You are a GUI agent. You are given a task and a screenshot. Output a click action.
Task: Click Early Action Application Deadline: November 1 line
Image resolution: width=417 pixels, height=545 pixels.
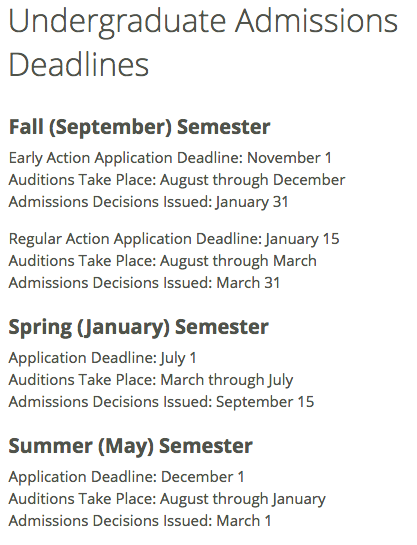170,158
